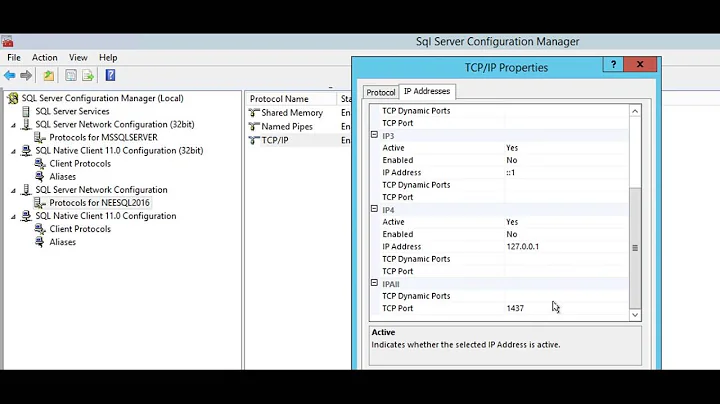Collapse the IP3 section

click(x=374, y=135)
